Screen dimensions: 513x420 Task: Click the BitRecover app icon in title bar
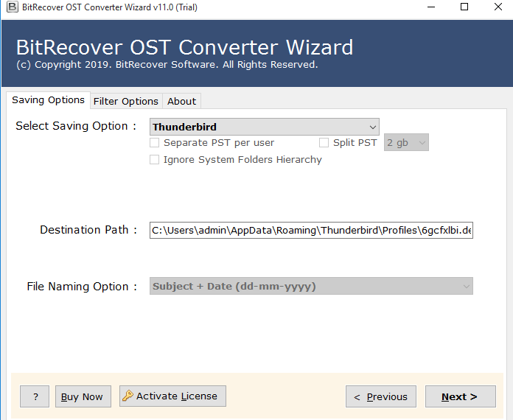(x=9, y=7)
